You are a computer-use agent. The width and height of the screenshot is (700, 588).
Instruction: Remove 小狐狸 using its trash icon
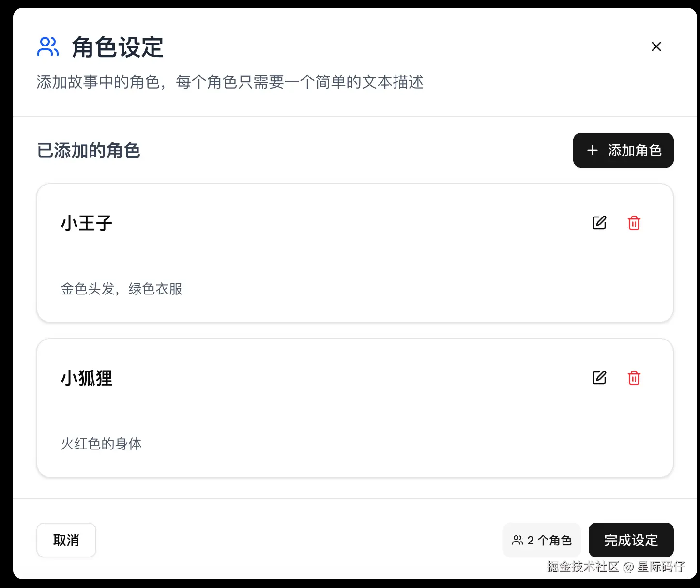coord(634,378)
